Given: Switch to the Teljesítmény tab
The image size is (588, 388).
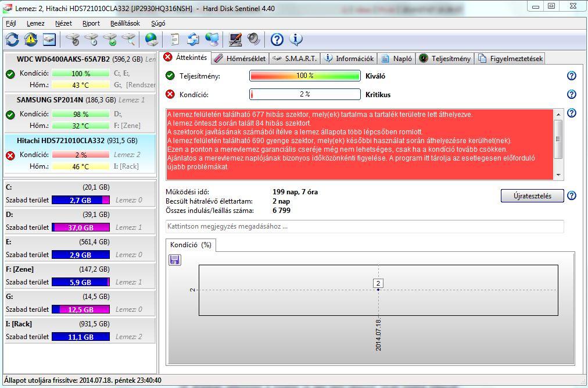Looking at the screenshot, I should click(x=445, y=59).
